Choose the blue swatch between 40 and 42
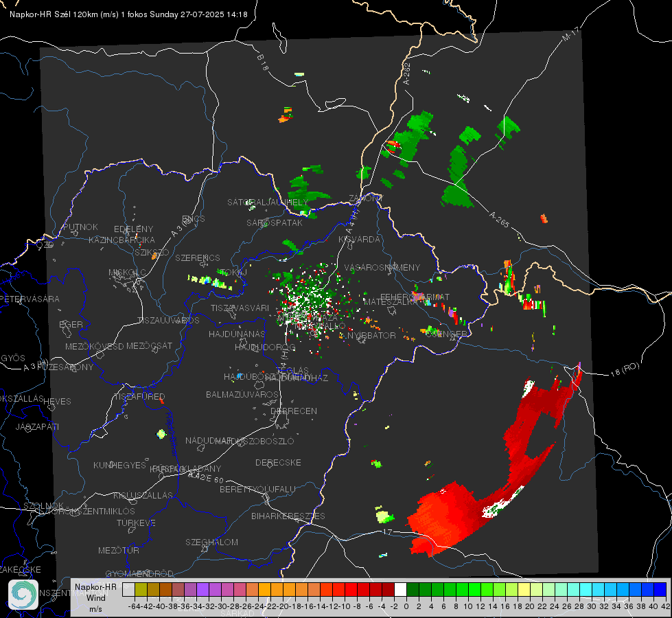 (x=660, y=590)
